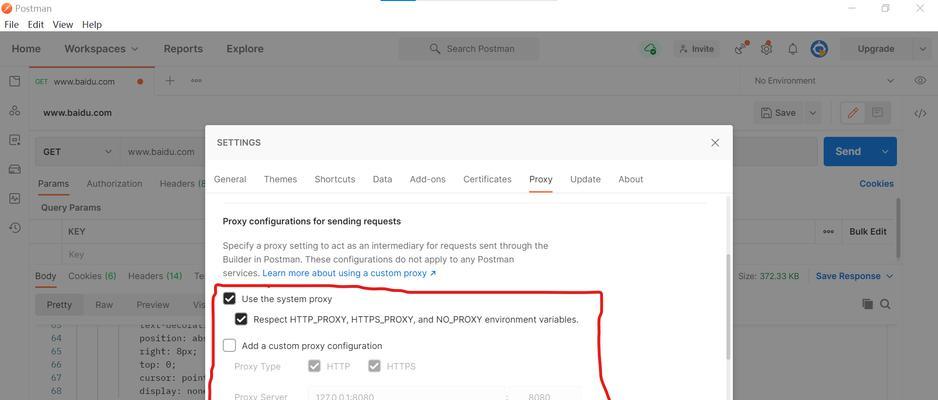The height and width of the screenshot is (400, 938).
Task: Switch to the Certificates settings tab
Action: 488,179
